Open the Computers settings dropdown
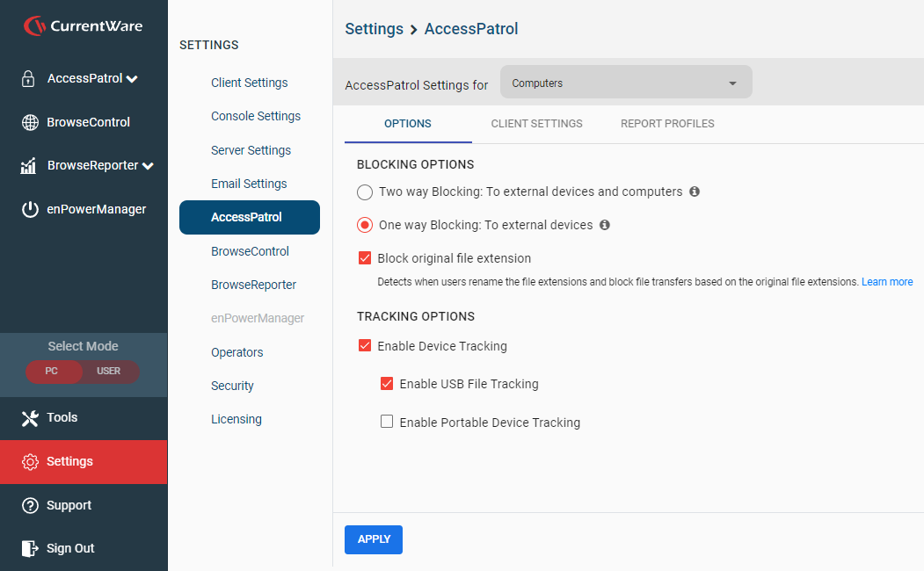The height and width of the screenshot is (571, 924). 626,83
